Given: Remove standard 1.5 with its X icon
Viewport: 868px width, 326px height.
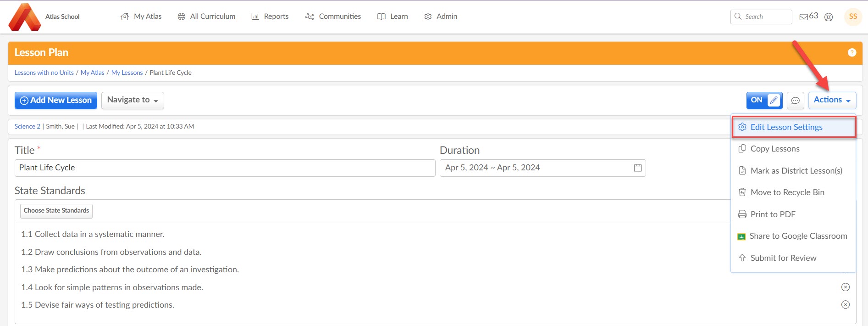Looking at the screenshot, I should [846, 304].
